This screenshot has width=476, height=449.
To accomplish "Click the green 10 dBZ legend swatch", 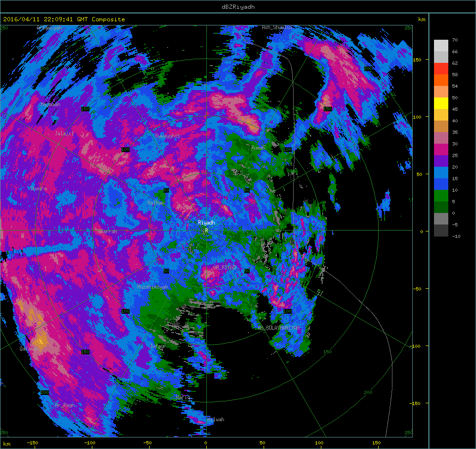I will click(x=441, y=195).
